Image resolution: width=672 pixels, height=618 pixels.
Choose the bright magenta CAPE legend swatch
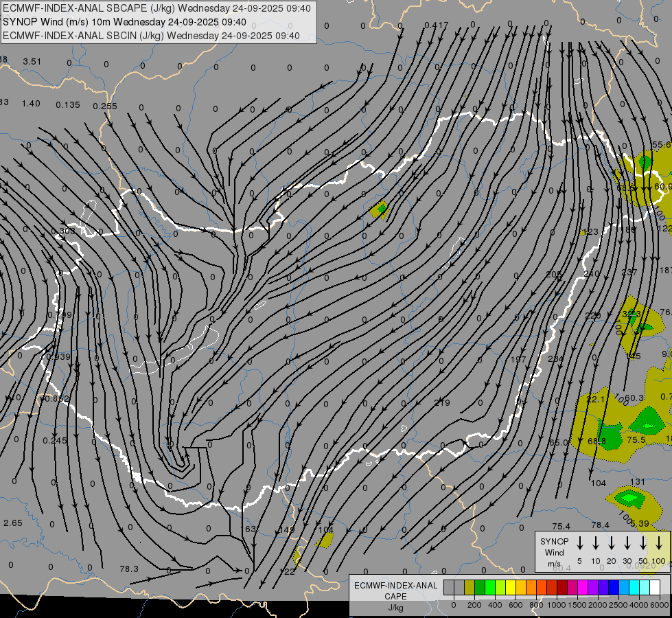(x=583, y=588)
